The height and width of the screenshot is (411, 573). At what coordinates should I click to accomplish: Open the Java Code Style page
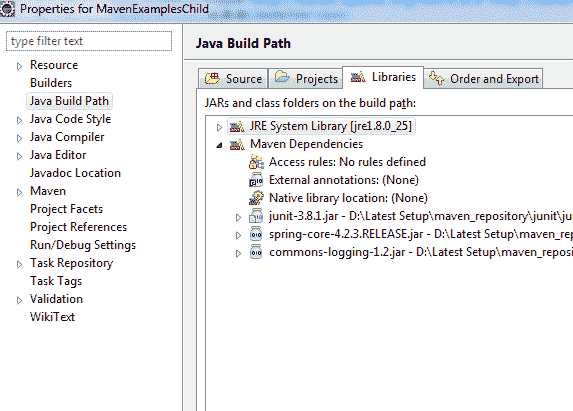70,119
